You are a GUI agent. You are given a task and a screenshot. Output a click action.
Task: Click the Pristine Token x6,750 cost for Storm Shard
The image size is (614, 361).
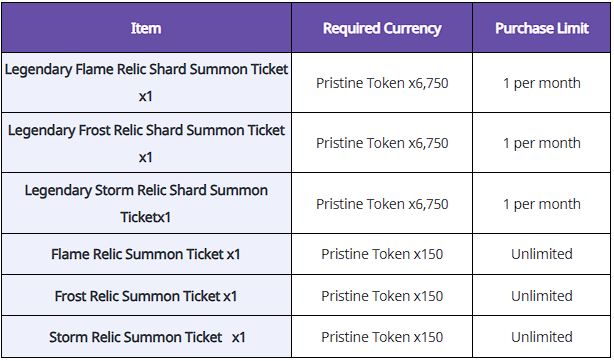coord(382,204)
